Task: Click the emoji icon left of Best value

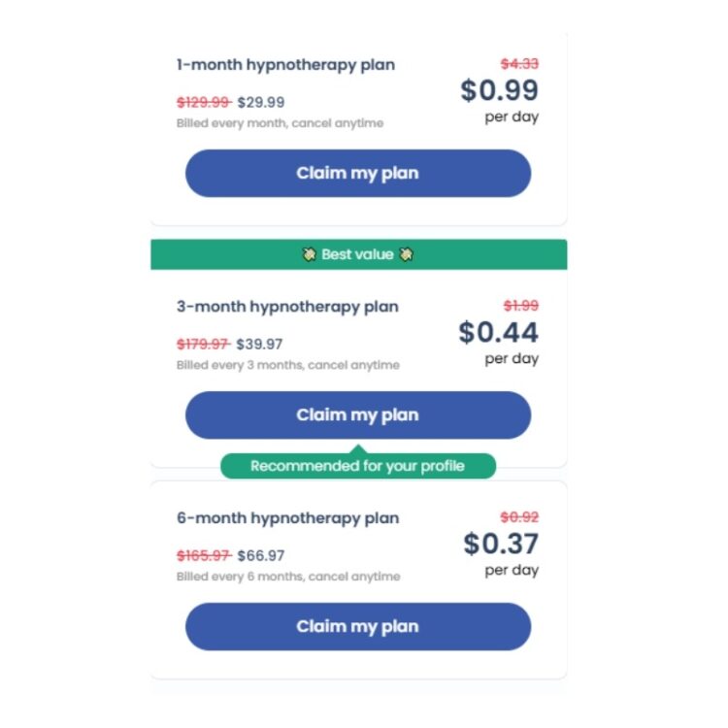Action: 309,254
